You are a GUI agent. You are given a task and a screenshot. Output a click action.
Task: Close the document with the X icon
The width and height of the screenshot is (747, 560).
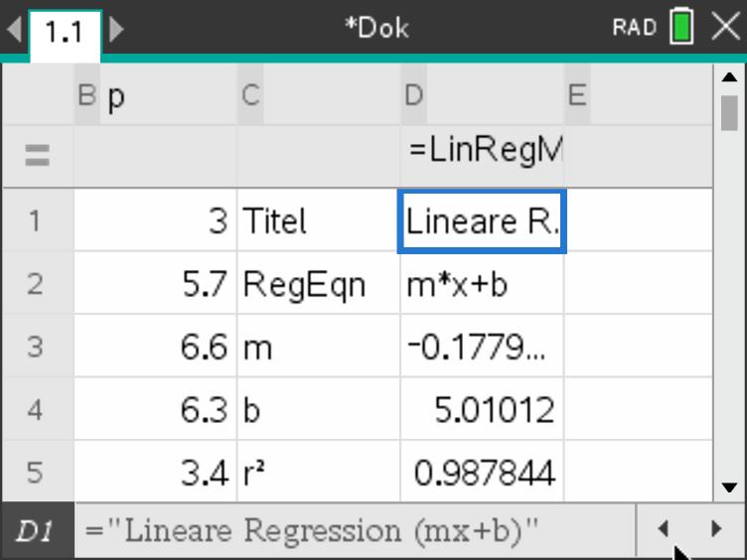(726, 27)
